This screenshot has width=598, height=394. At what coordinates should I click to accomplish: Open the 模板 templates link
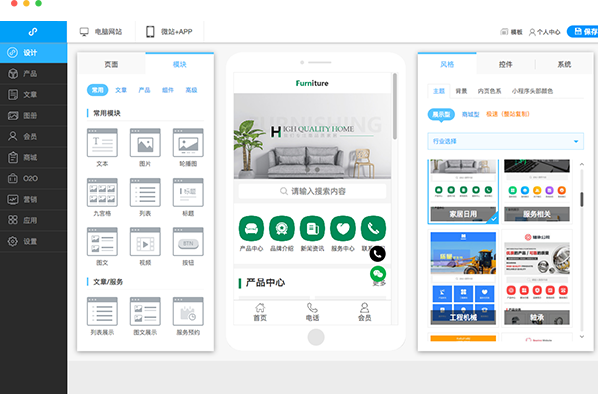(x=511, y=32)
